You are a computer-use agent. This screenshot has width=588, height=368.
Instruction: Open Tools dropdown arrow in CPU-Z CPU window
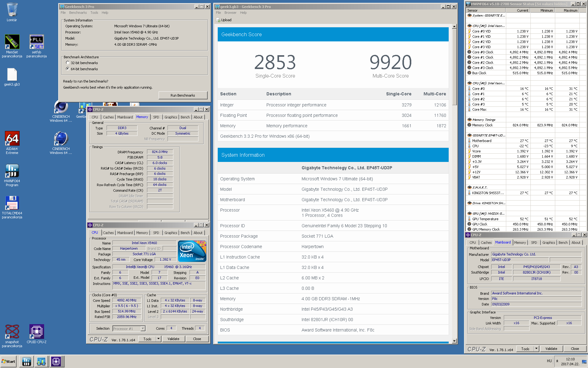click(158, 339)
